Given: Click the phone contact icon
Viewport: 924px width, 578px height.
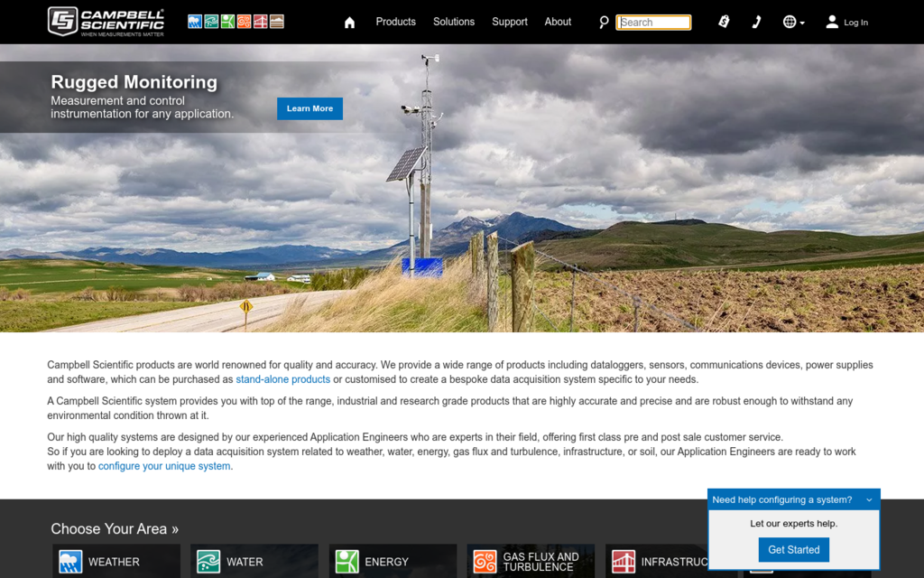Looking at the screenshot, I should coord(756,22).
